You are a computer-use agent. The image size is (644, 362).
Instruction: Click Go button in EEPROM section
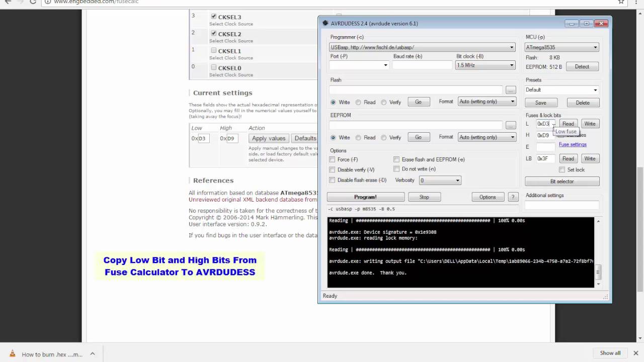click(x=418, y=137)
